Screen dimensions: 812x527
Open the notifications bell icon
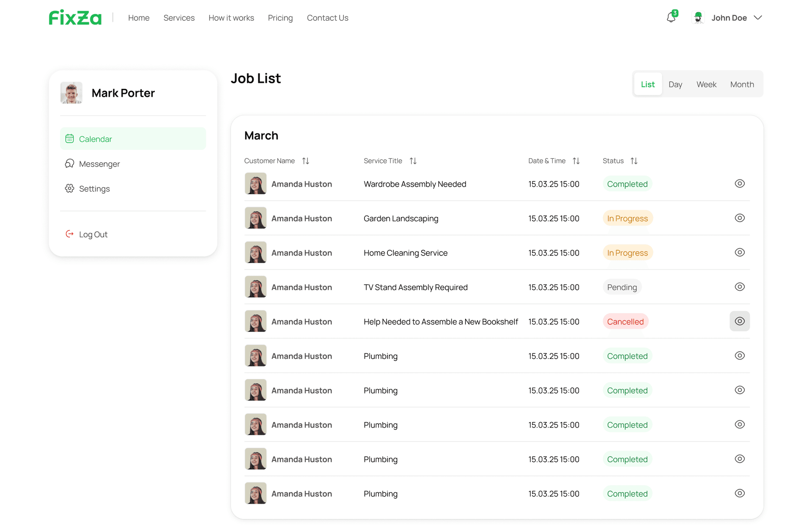(x=671, y=18)
